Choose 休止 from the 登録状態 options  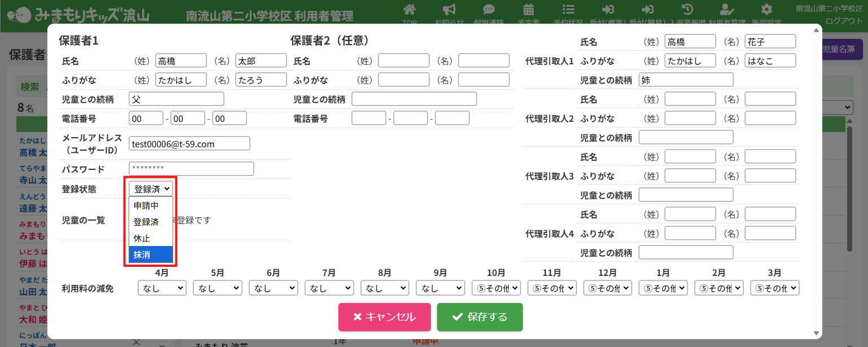pyautogui.click(x=151, y=238)
